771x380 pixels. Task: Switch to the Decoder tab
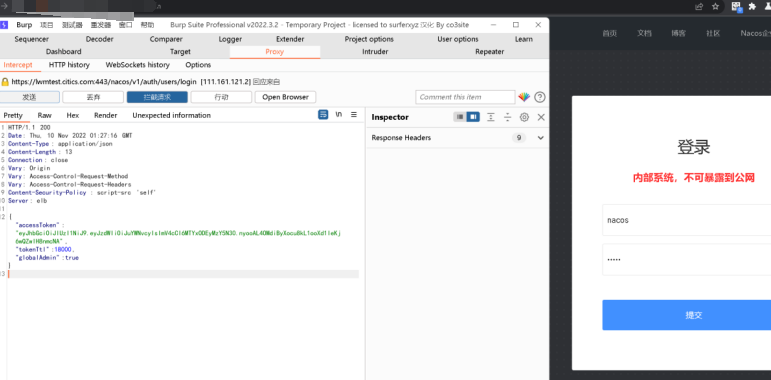pos(99,39)
